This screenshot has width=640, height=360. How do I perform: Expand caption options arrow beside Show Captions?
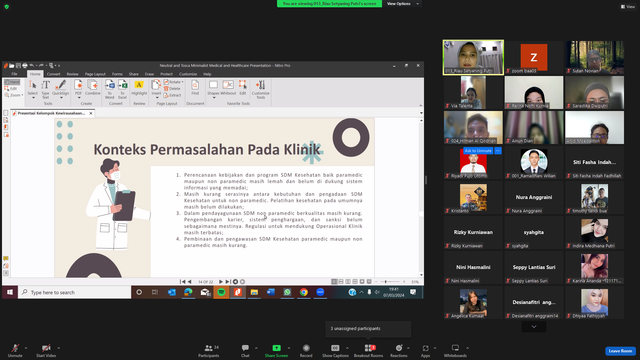point(347,348)
